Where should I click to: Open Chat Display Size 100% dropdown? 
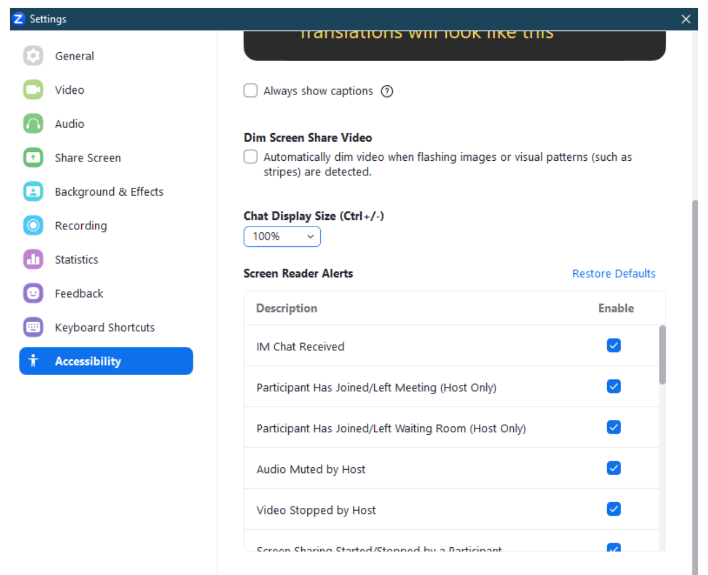tap(282, 237)
